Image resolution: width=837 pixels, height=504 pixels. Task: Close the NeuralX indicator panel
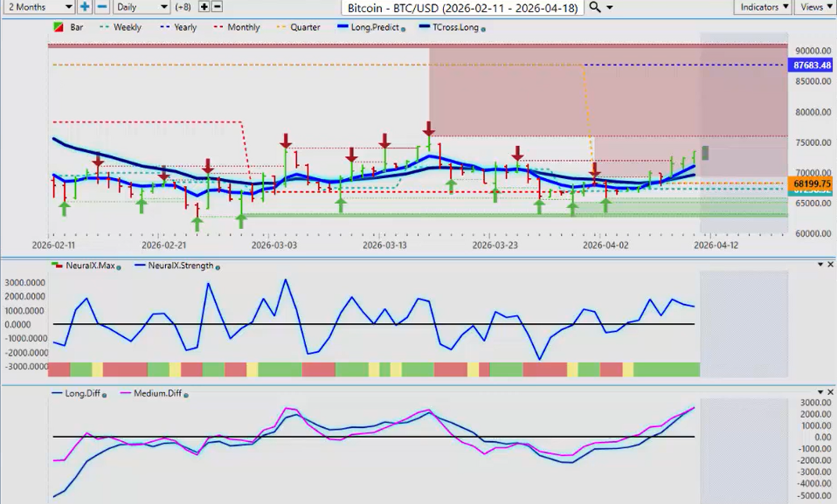829,265
